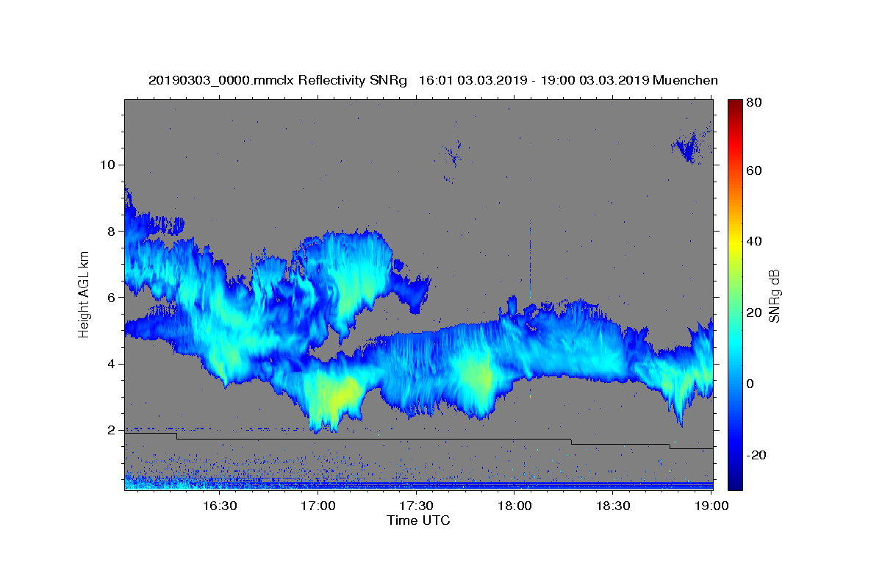Click the 18:30 time tick label
The width and height of the screenshot is (882, 588).
(x=613, y=506)
